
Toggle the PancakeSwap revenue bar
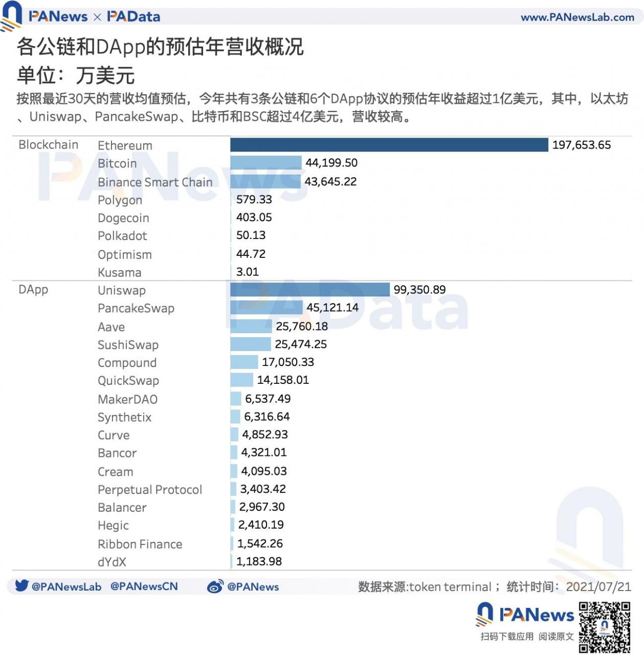266,308
